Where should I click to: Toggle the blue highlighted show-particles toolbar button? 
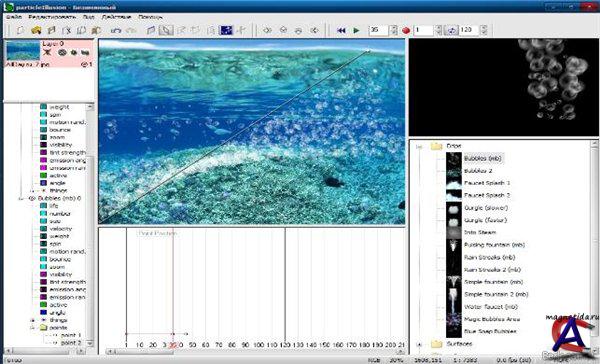tap(226, 30)
